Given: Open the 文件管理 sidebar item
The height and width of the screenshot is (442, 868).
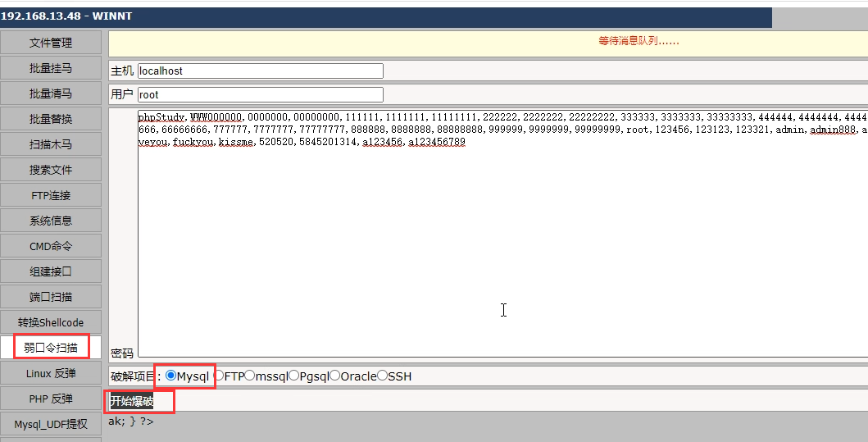Looking at the screenshot, I should [x=51, y=43].
